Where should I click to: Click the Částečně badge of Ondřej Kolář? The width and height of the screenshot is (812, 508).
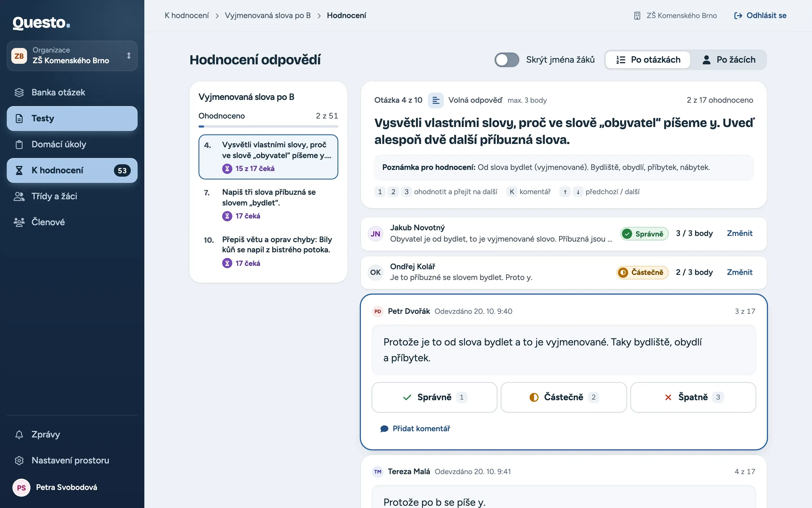642,272
